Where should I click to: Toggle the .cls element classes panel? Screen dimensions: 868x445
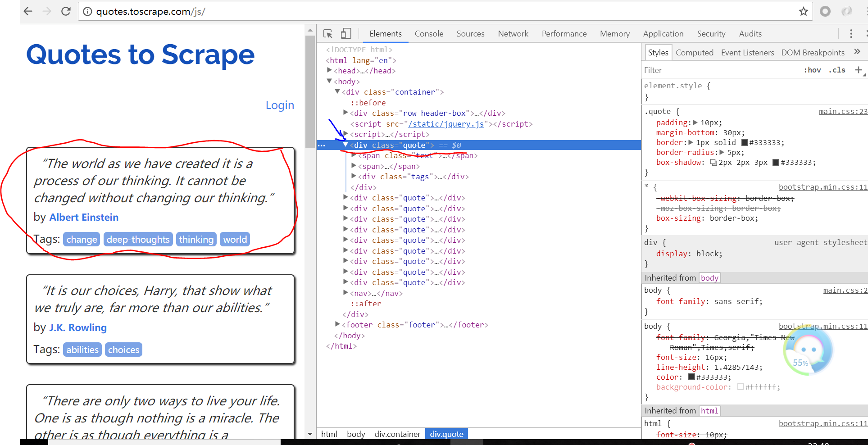837,70
